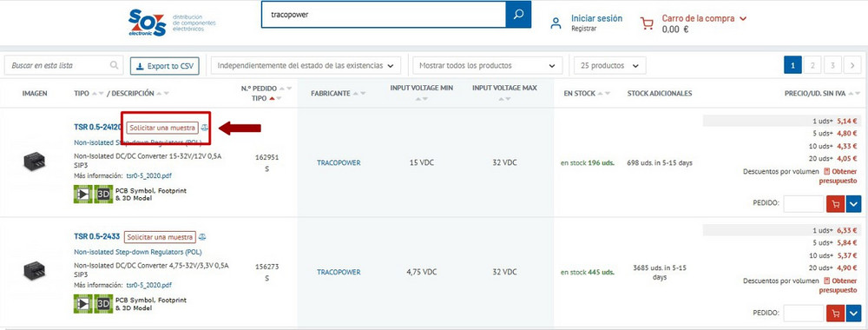Viewport: 868px width, 330px height.
Task: Expand Carro de la compra dropdown
Action: (x=743, y=18)
